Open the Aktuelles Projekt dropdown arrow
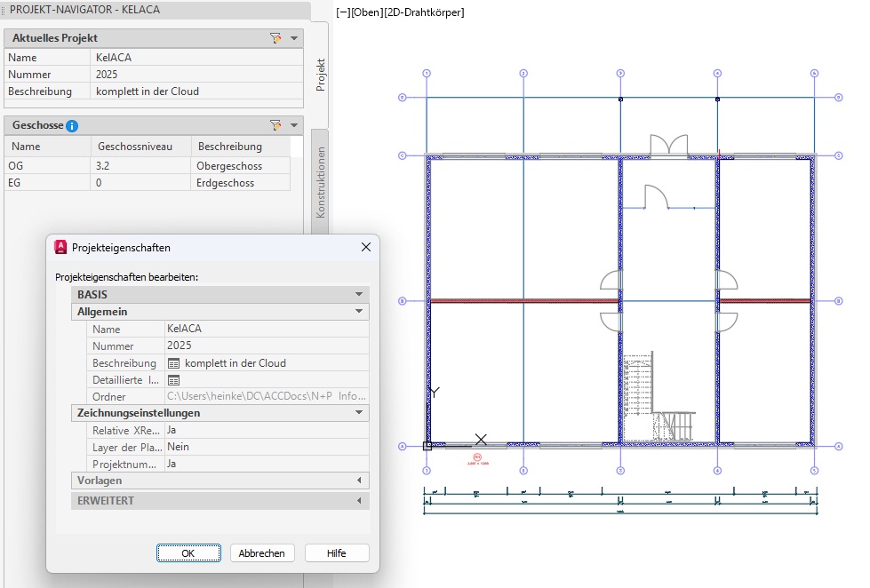Viewport: 870px width, 588px height. (294, 38)
